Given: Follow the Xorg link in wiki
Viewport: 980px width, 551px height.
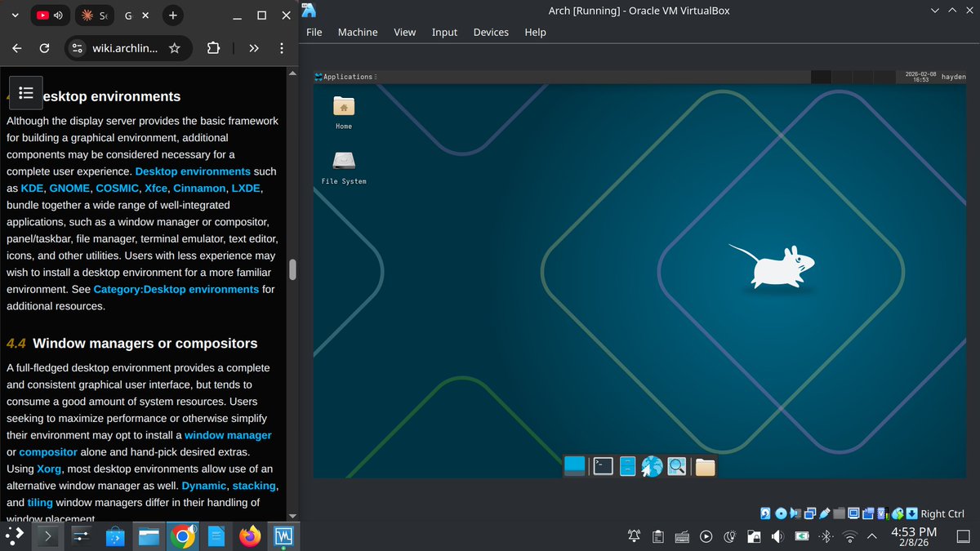Looking at the screenshot, I should coord(48,469).
